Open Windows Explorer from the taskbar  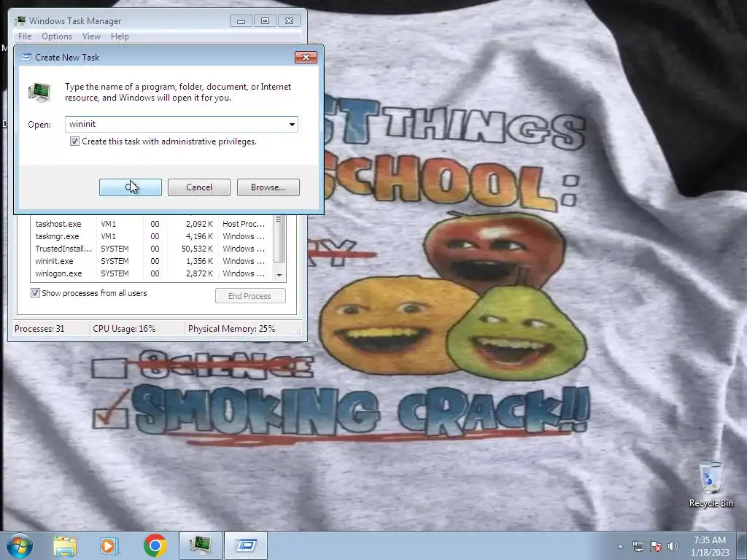pyautogui.click(x=65, y=545)
